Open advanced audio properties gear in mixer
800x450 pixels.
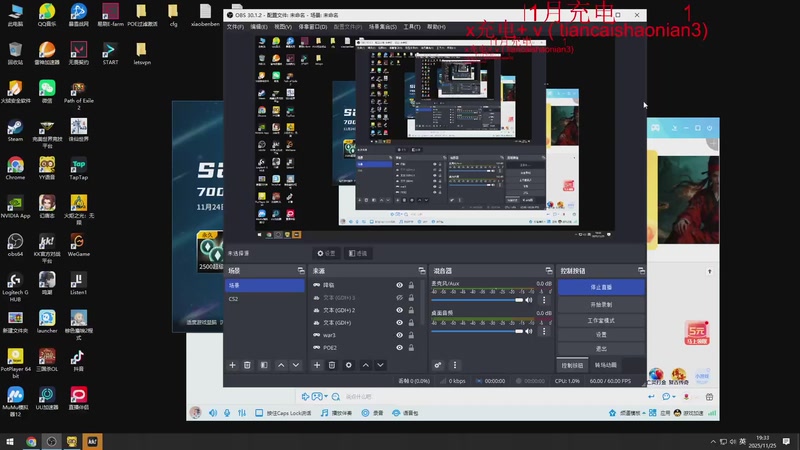tap(438, 365)
